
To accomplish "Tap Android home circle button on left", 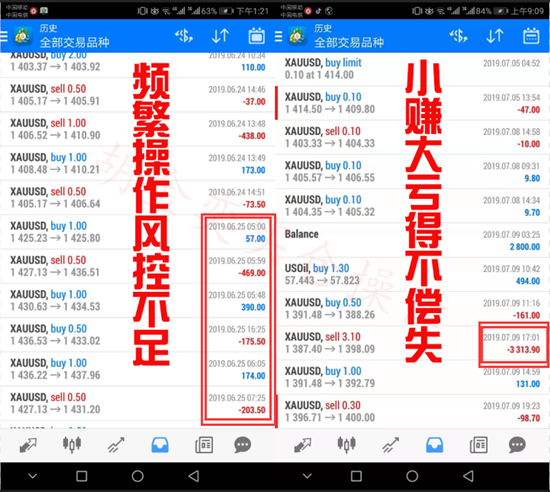I will tap(138, 476).
